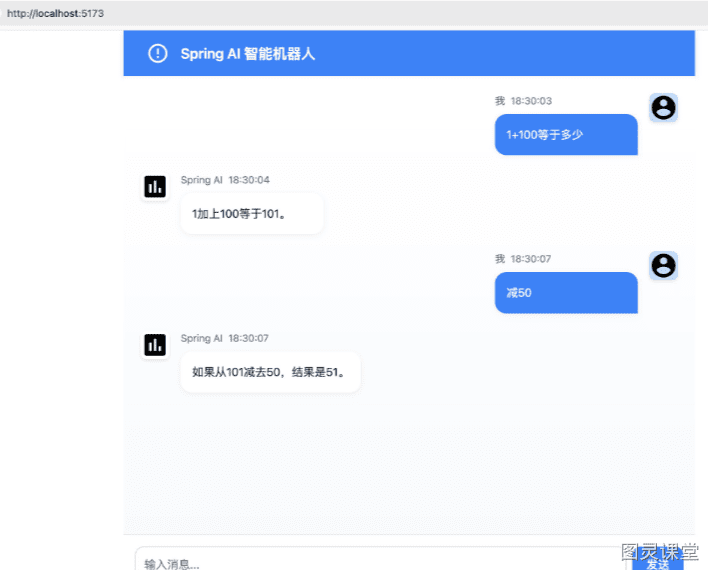Click the timestamp 我 18:30:03

tap(523, 101)
